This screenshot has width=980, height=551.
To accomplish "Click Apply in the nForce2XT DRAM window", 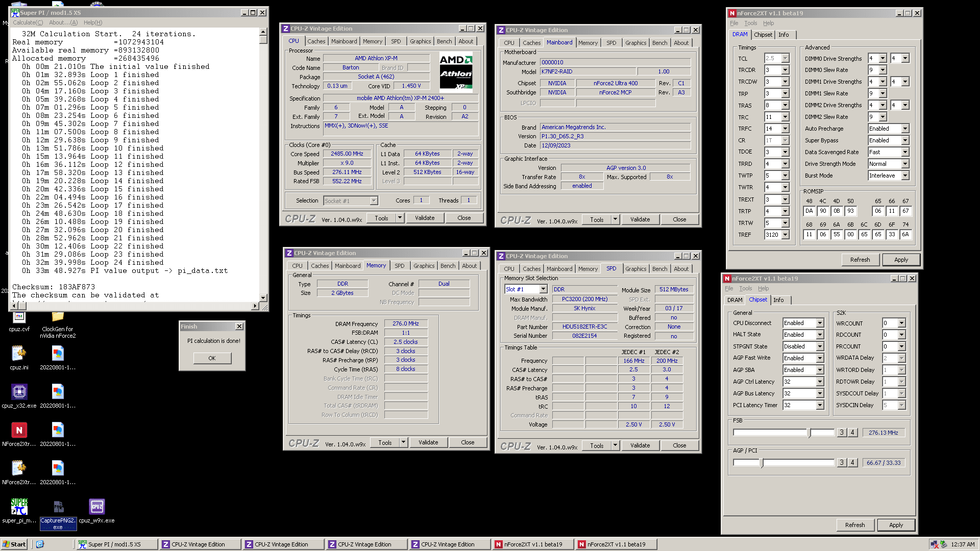I will pos(901,260).
